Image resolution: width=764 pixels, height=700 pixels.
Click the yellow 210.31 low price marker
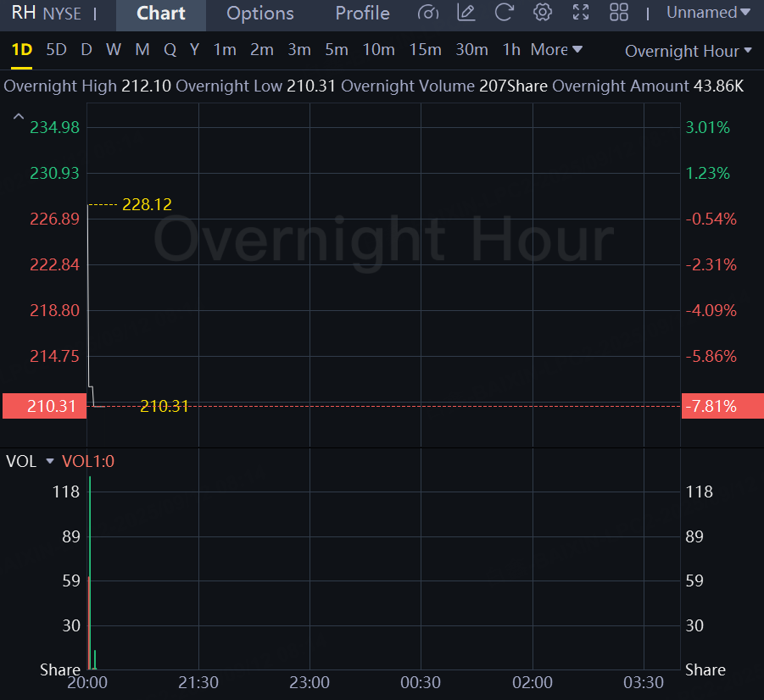click(x=165, y=406)
